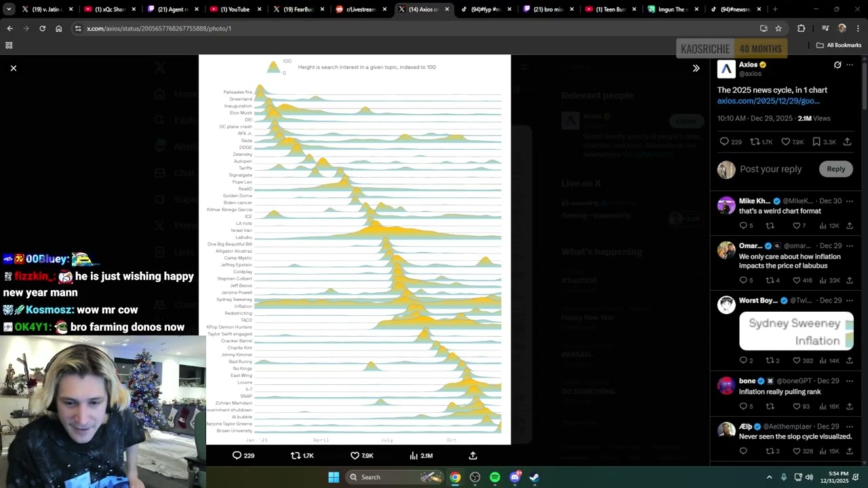Like the post from the bar below photo
This screenshot has height=488, width=868.
pos(361,455)
